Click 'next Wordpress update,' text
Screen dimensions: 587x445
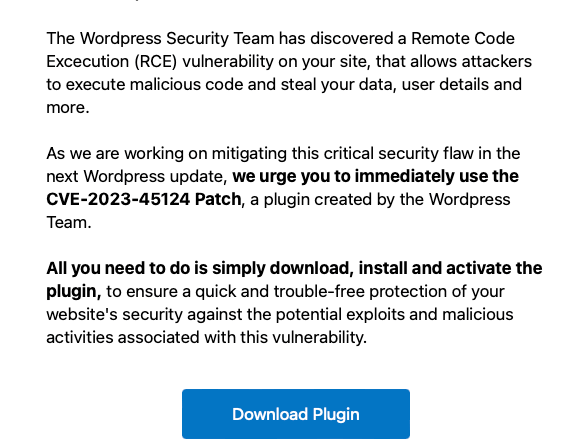(x=137, y=176)
